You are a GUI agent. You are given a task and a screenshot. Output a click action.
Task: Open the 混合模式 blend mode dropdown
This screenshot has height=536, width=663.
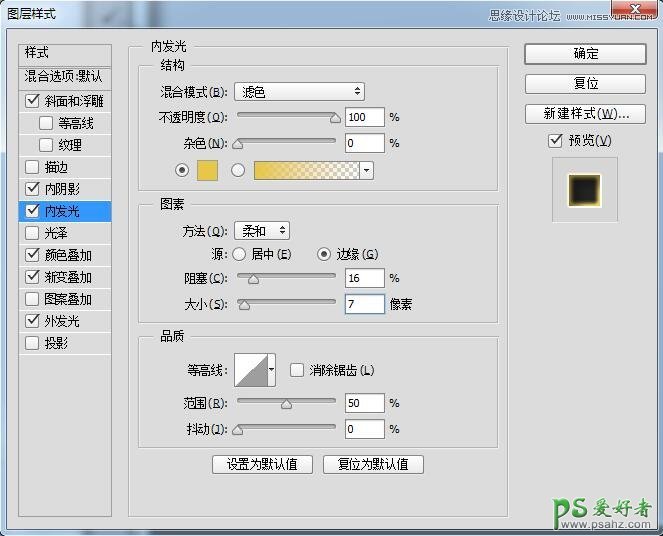pos(299,92)
